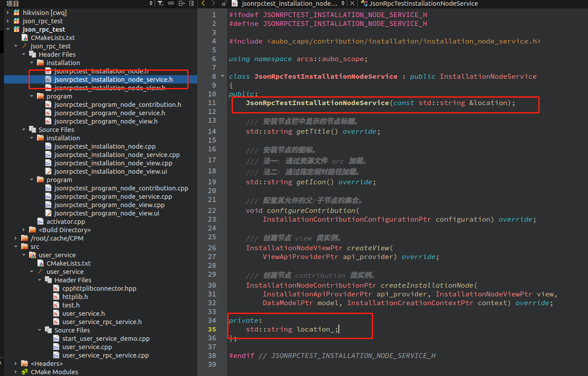588x376 pixels.
Task: Collapse the Source Files group under json_rpc_test
Action: coord(24,130)
